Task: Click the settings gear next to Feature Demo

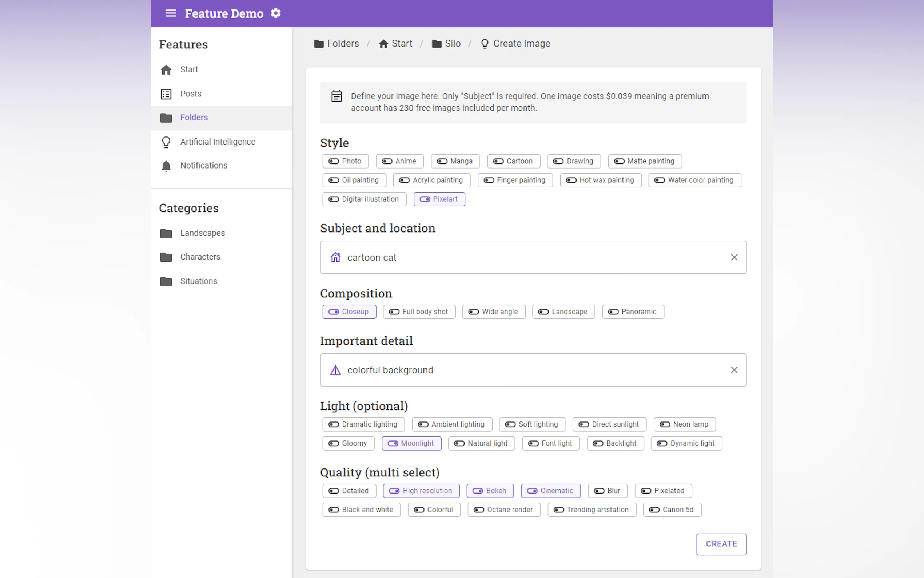Action: click(275, 13)
